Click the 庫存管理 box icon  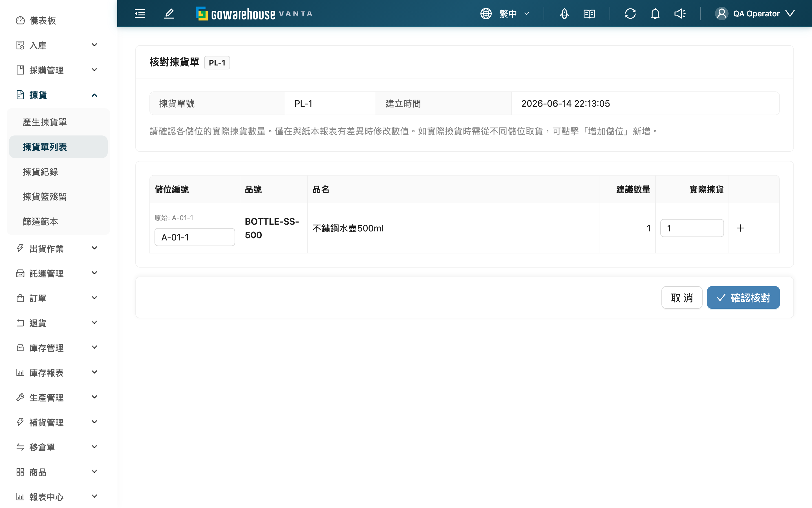click(20, 348)
